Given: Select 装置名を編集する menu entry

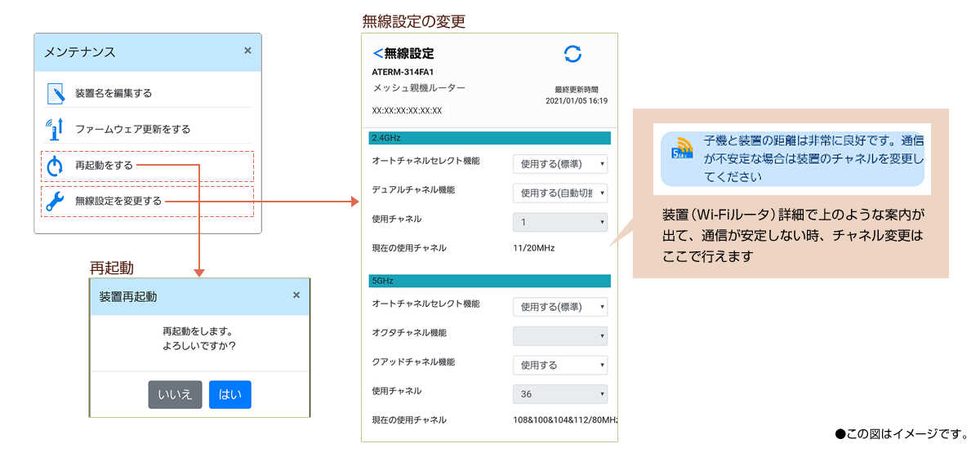Looking at the screenshot, I should 114,93.
